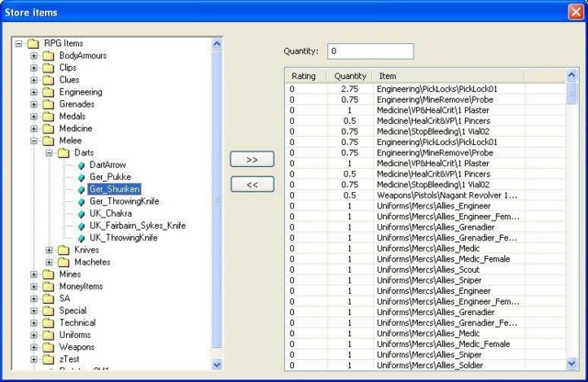Collapse the RPG Items root node
Image resolution: width=588 pixels, height=382 pixels.
(18, 44)
